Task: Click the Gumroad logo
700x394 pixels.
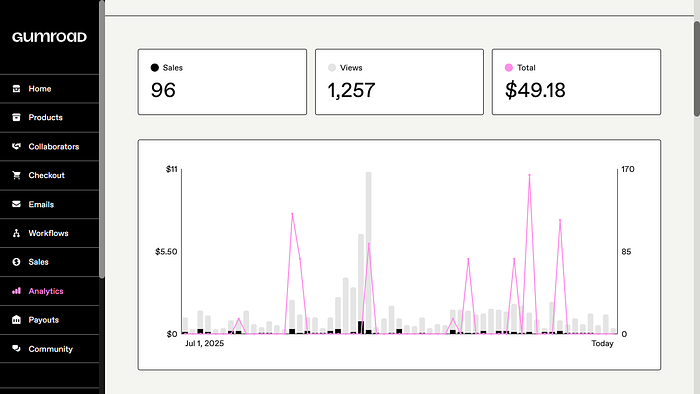Action: point(49,37)
